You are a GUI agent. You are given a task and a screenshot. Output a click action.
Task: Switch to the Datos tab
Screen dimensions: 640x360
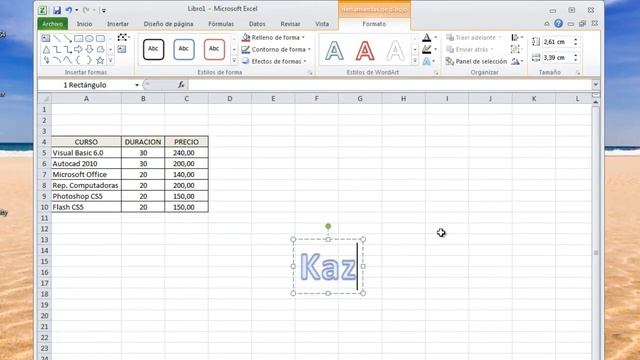pyautogui.click(x=257, y=24)
